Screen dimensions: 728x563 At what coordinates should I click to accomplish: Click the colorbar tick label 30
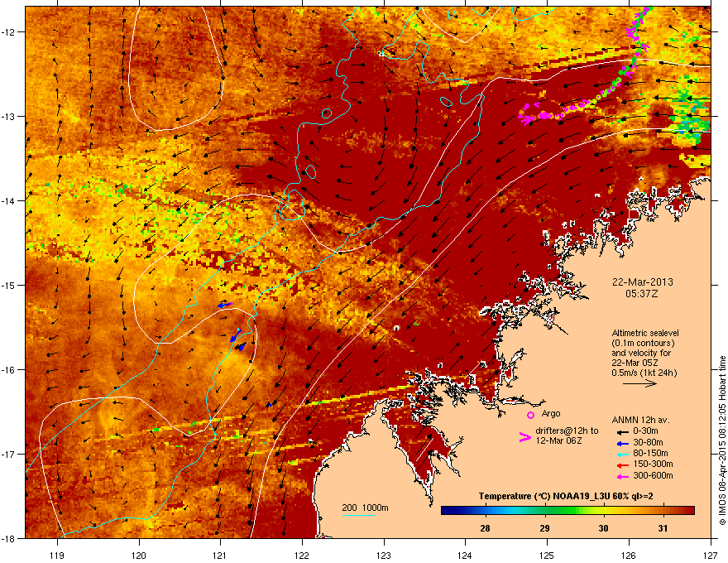tap(604, 528)
